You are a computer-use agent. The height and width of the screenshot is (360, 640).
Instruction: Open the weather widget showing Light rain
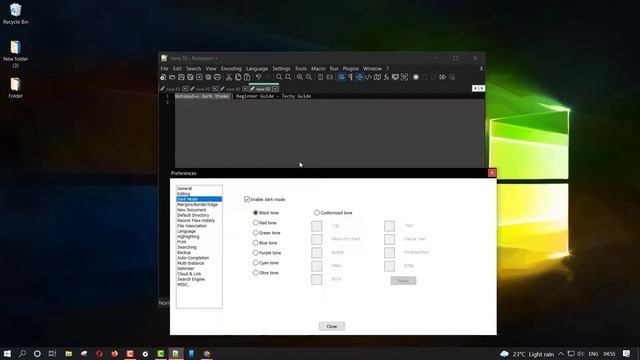(x=527, y=354)
